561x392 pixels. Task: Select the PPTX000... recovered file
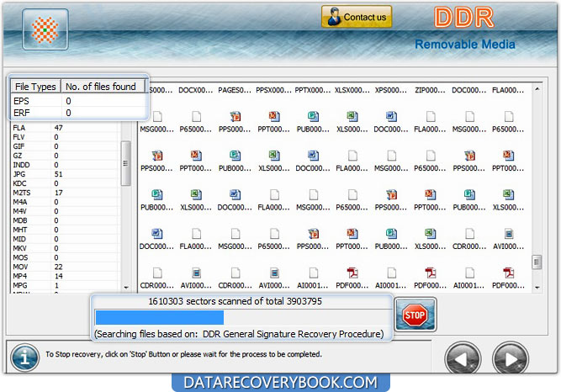point(313,90)
